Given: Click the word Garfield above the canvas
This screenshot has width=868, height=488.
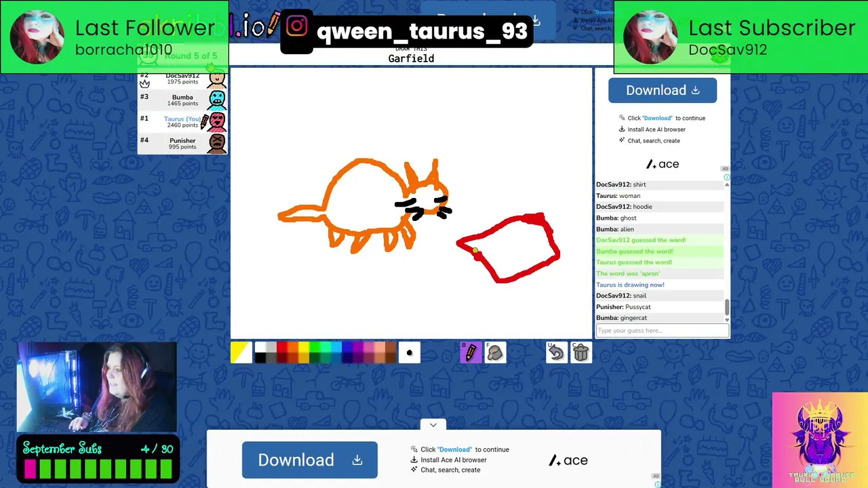Looking at the screenshot, I should [x=411, y=59].
